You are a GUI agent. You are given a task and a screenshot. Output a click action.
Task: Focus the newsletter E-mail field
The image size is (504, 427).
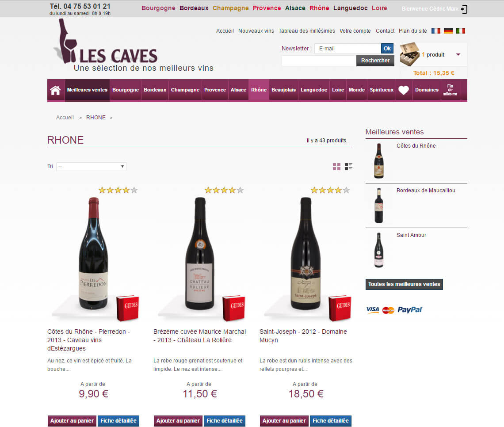347,49
